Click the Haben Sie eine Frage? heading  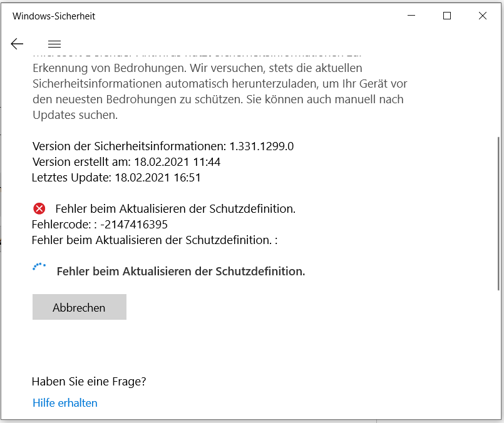click(89, 382)
